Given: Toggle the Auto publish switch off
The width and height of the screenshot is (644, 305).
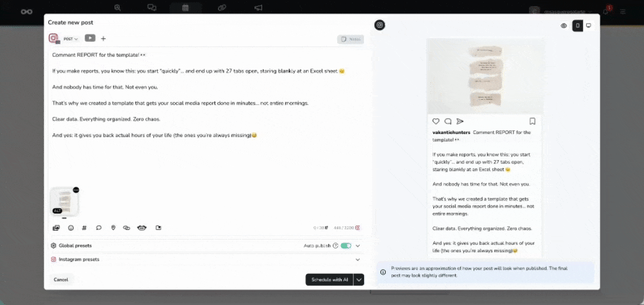Looking at the screenshot, I should (346, 245).
